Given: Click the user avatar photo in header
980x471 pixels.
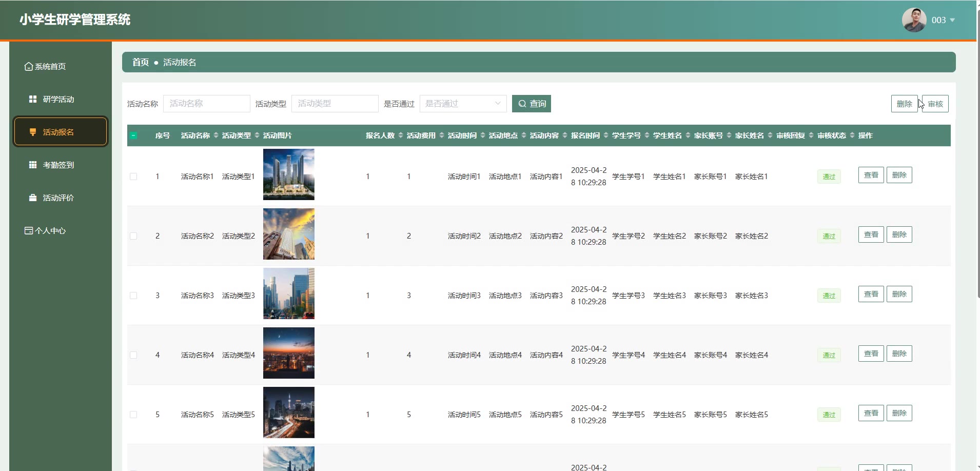Looking at the screenshot, I should click(x=914, y=20).
